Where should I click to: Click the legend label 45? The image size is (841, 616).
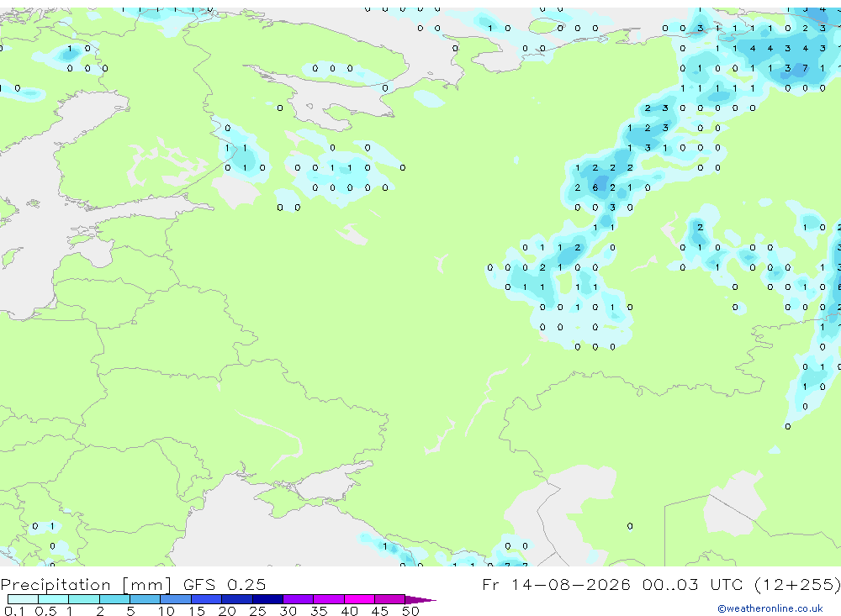[380, 611]
